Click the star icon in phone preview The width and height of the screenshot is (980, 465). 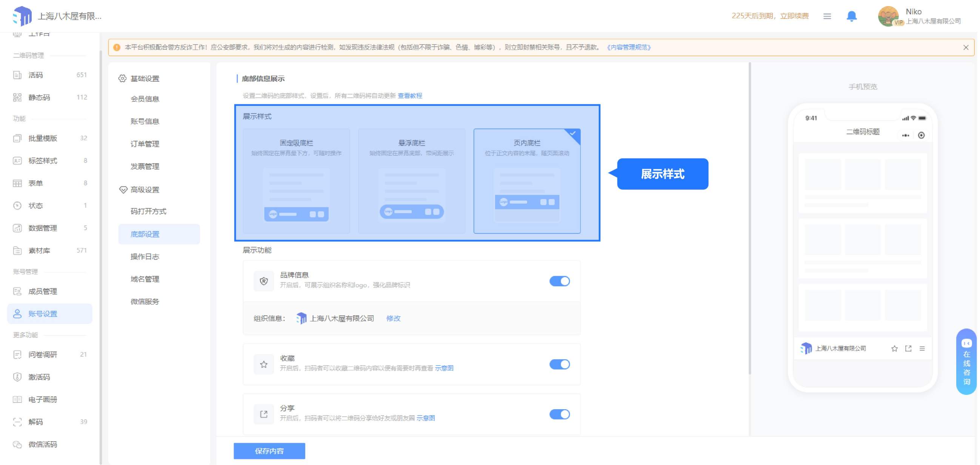click(894, 348)
